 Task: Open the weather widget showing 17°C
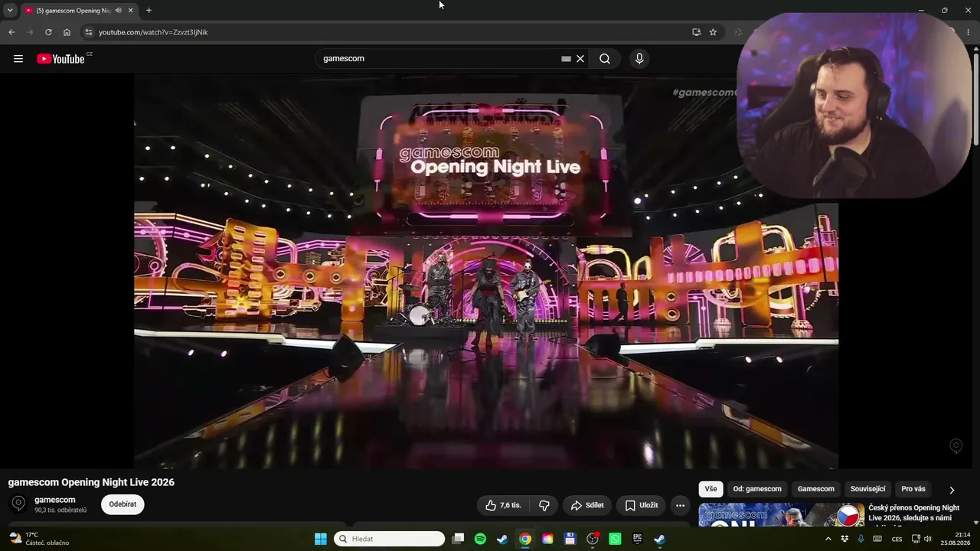click(39, 539)
